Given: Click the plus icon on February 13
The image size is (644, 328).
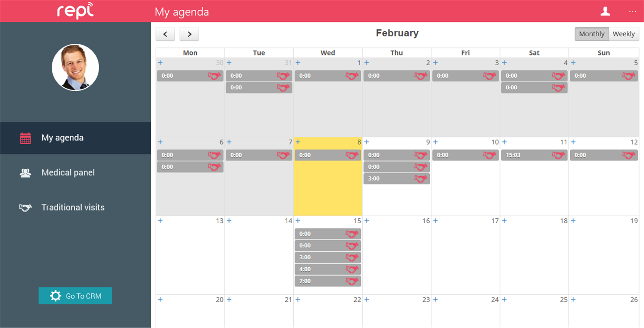Looking at the screenshot, I should [160, 221].
